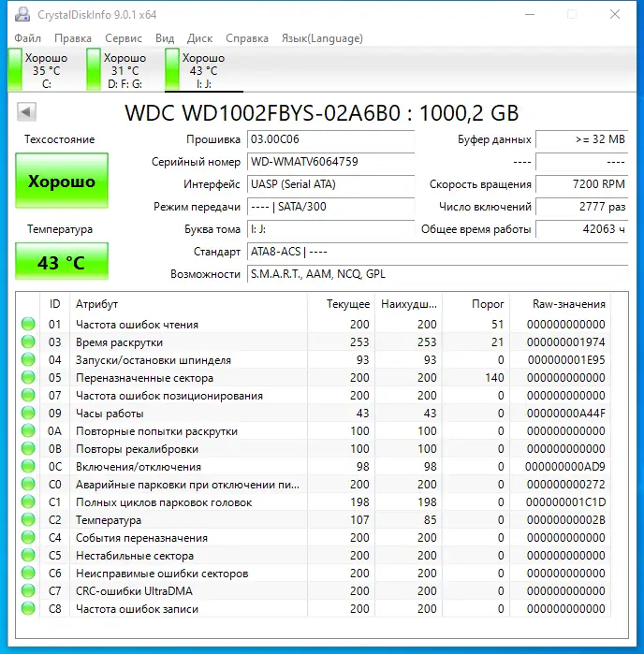Click threshold value 140 in table
The width and height of the screenshot is (644, 654).
494,378
